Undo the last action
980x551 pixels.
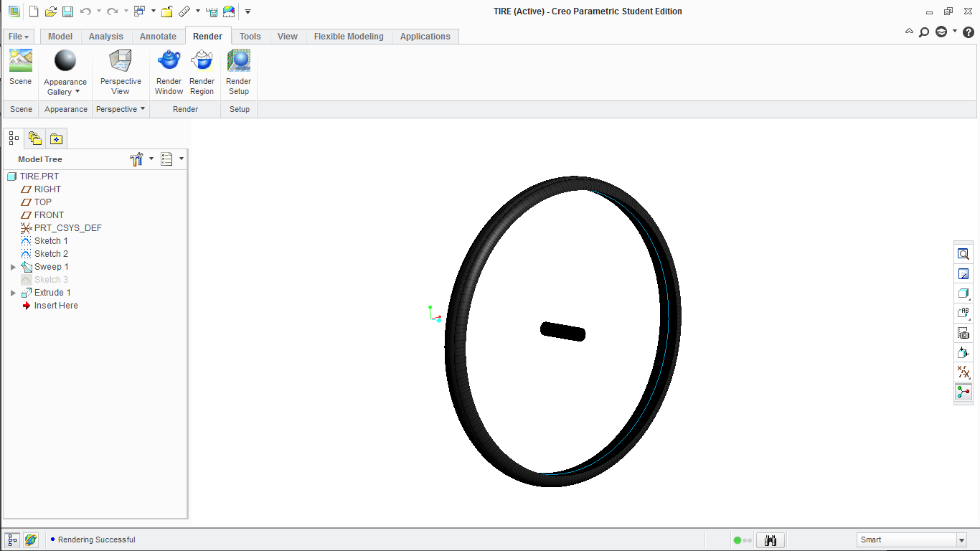[85, 11]
